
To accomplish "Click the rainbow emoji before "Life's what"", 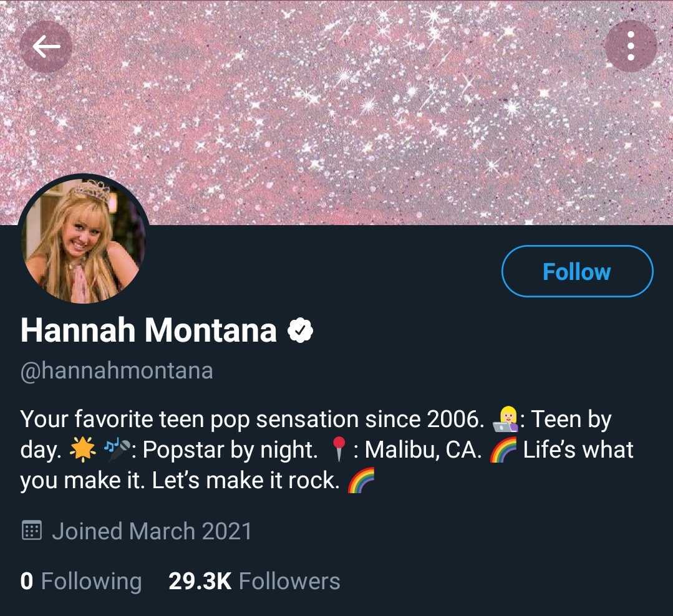I will click(504, 450).
